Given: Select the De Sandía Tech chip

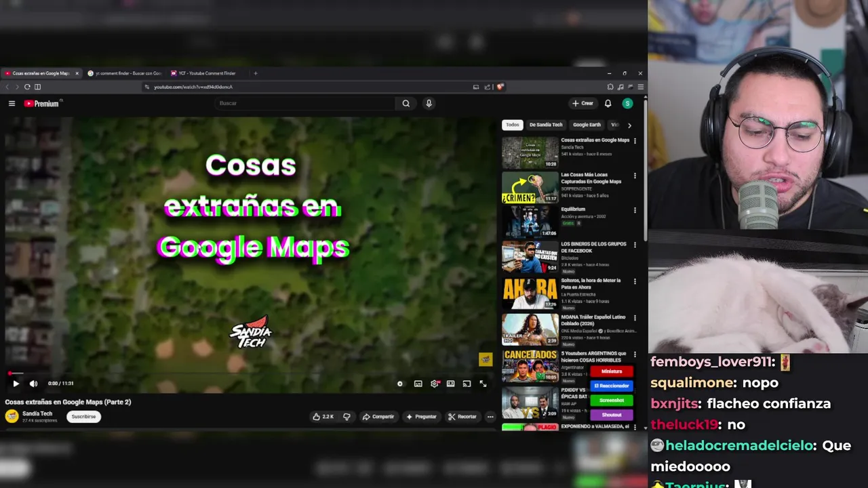Looking at the screenshot, I should [x=546, y=125].
